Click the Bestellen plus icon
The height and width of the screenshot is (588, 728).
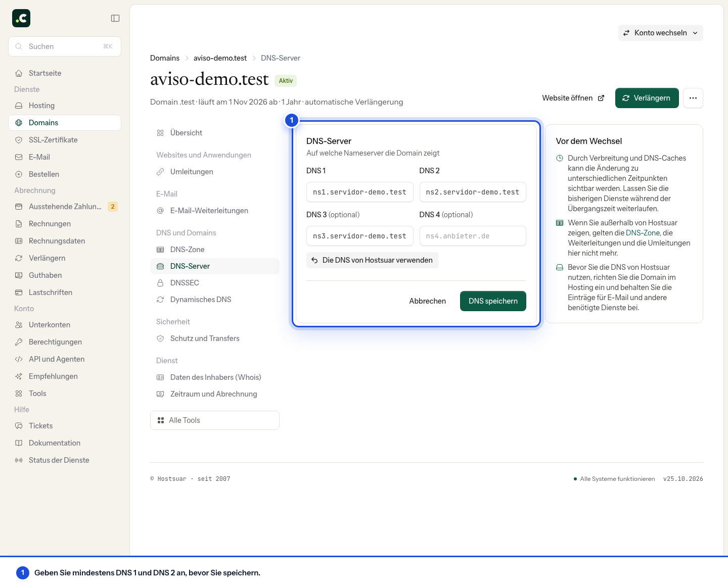point(19,174)
